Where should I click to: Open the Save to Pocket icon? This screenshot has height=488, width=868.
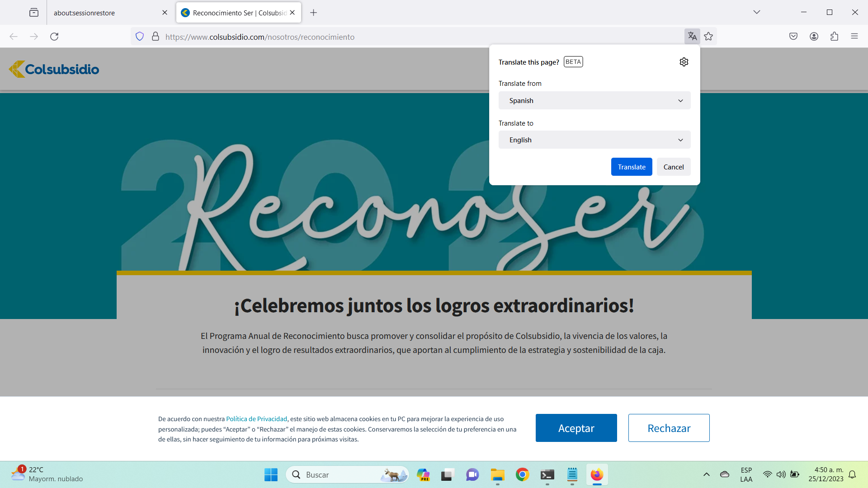click(x=793, y=37)
